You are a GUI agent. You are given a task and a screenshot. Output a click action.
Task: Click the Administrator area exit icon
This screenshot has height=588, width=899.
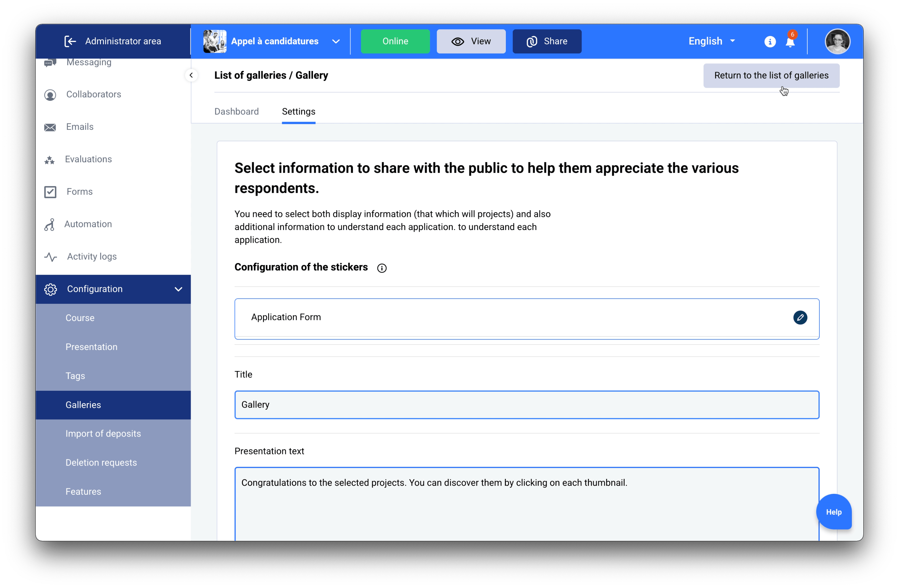point(70,41)
